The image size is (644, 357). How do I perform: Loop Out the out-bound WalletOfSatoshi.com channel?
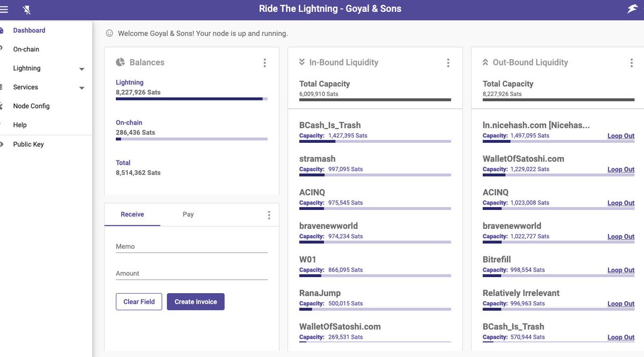click(x=621, y=170)
